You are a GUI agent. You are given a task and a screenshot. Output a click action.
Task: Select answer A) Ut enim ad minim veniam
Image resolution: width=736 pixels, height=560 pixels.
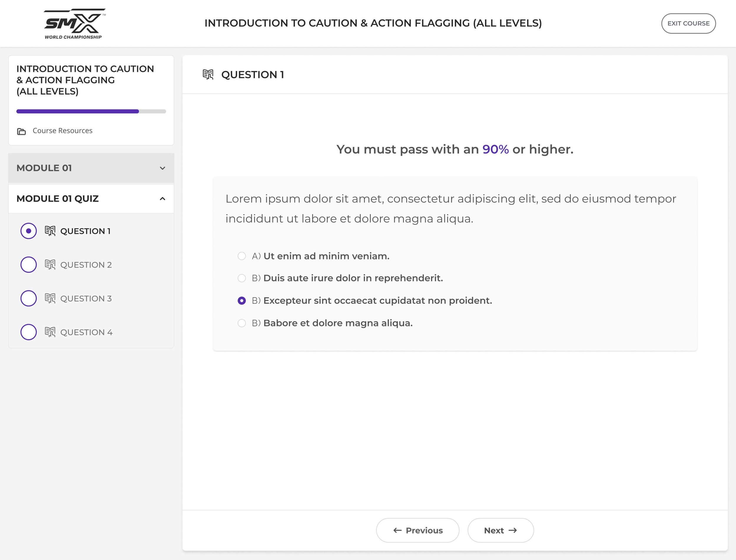click(242, 256)
